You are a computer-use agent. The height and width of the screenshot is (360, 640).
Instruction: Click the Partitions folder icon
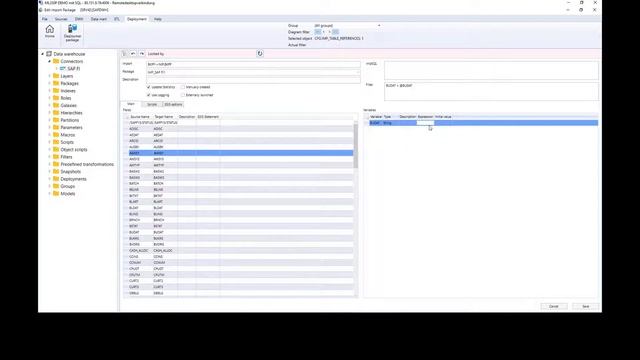click(56, 120)
